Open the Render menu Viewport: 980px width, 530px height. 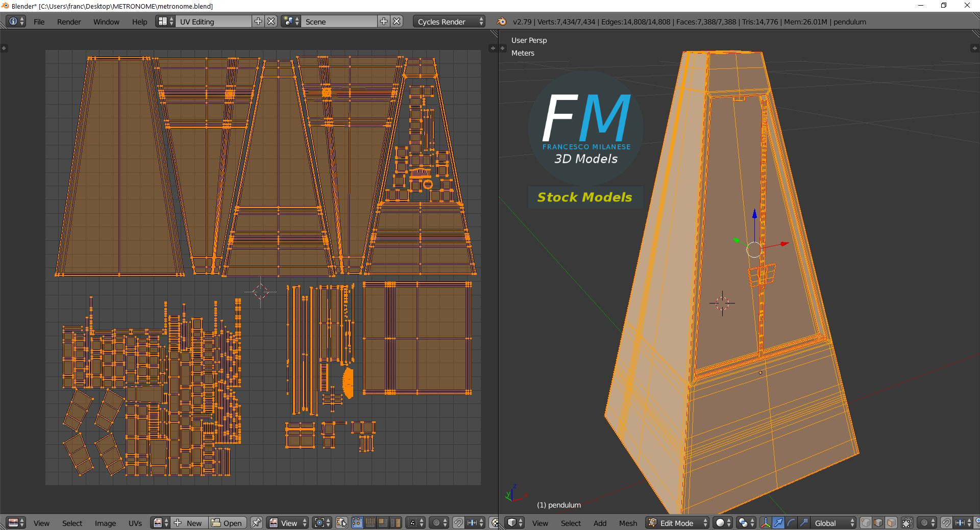(69, 21)
